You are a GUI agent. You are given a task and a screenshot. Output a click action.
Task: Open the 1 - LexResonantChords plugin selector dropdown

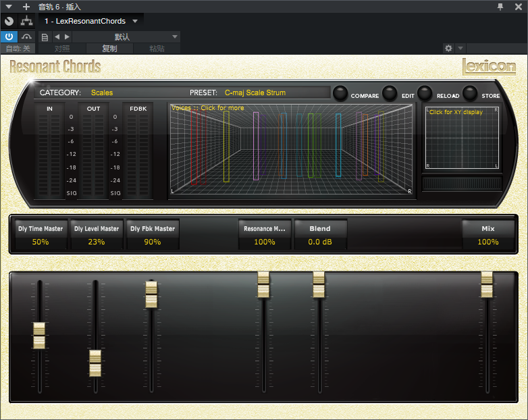coord(91,21)
